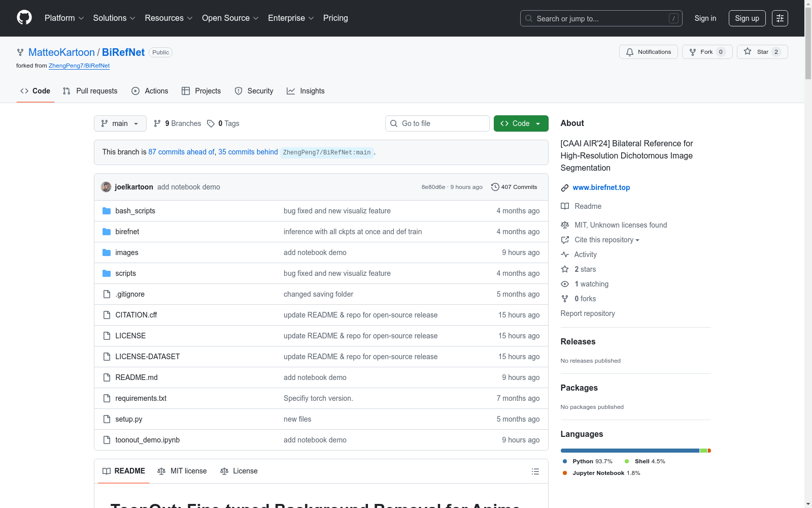Focus the Search or jump to field
Viewport: 812px width, 508px height.
(x=601, y=18)
